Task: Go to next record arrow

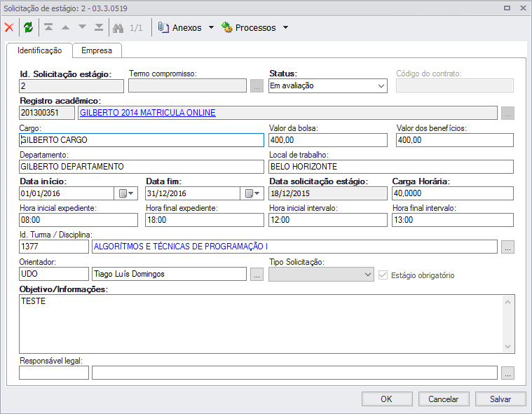Action: 82,27
